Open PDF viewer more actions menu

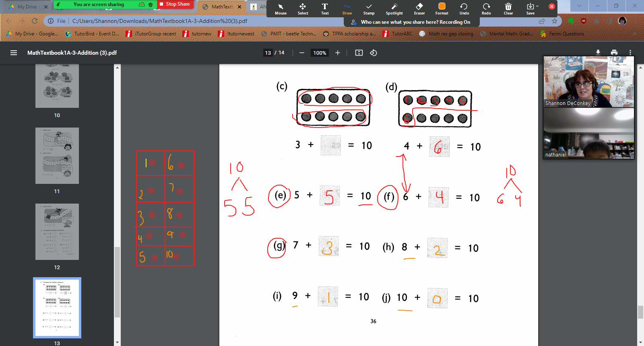(x=630, y=53)
